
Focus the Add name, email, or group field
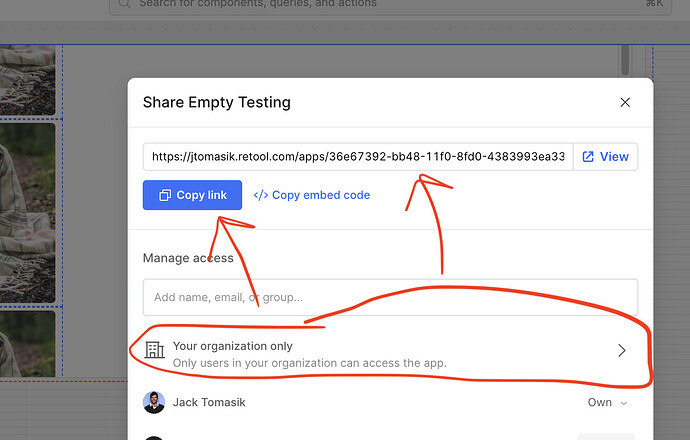coord(390,297)
